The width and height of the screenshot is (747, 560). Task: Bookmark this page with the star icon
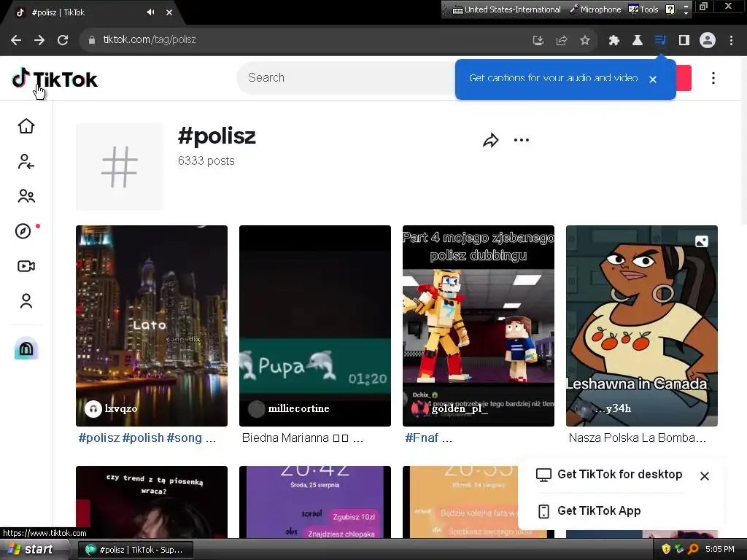(585, 41)
